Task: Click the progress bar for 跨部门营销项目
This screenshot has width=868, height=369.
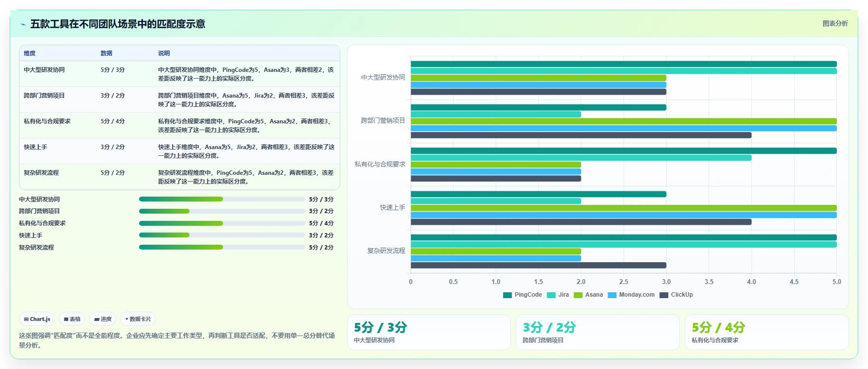Action: (222, 211)
